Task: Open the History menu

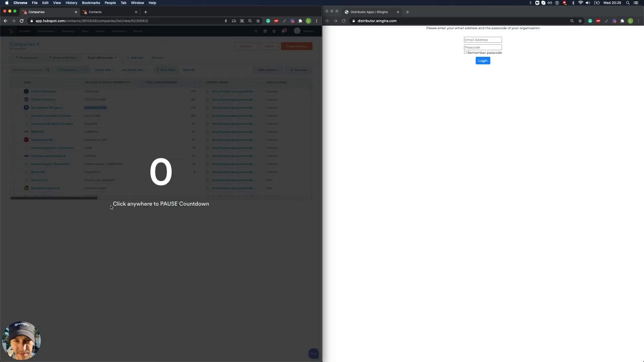Action: (71, 3)
